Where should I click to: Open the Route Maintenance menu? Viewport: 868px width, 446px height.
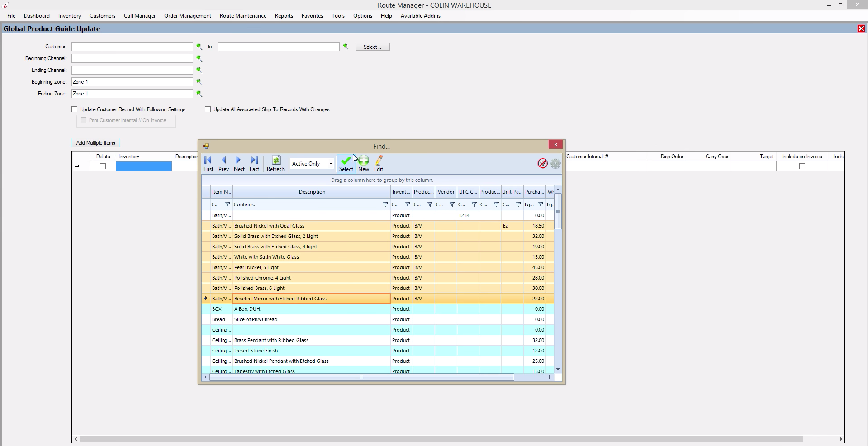(243, 16)
